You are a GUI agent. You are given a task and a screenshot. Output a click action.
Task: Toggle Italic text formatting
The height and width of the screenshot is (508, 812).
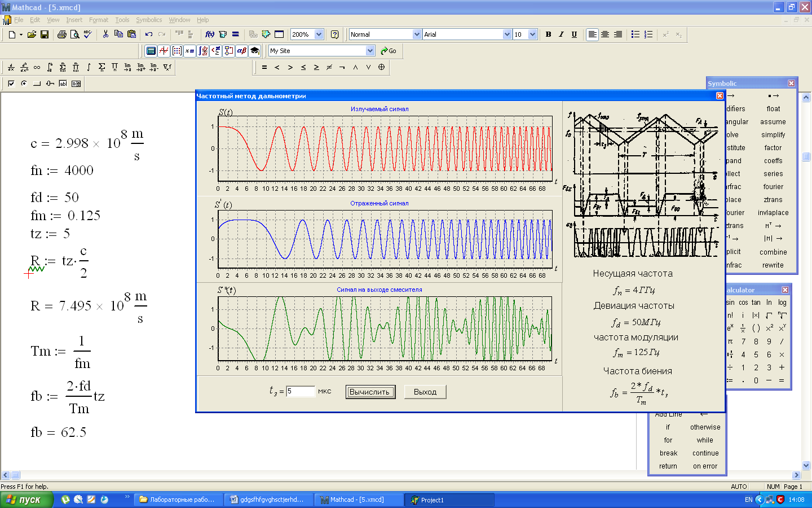[x=561, y=34]
